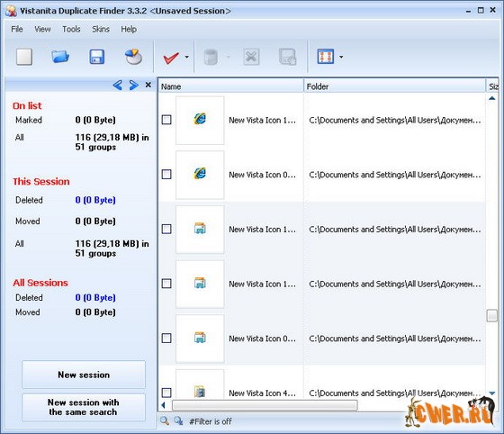Image resolution: width=504 pixels, height=434 pixels.
Task: Select the third row's window icon thumbnail
Action: pyautogui.click(x=200, y=230)
